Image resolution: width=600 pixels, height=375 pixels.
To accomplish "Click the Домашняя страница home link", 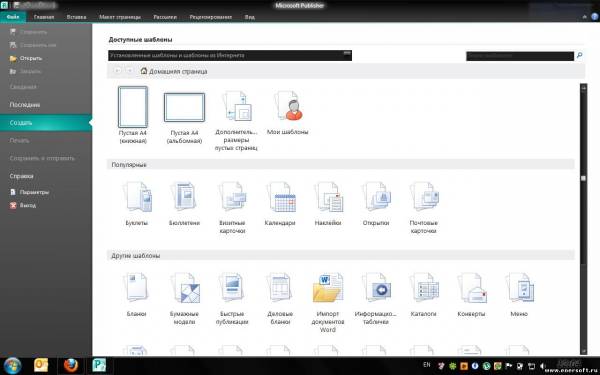I will [174, 71].
